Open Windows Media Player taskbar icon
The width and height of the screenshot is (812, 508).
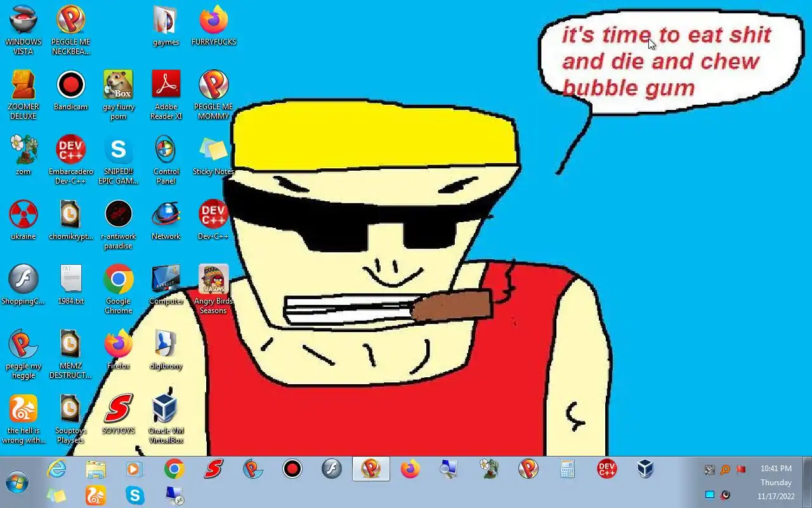pyautogui.click(x=134, y=469)
